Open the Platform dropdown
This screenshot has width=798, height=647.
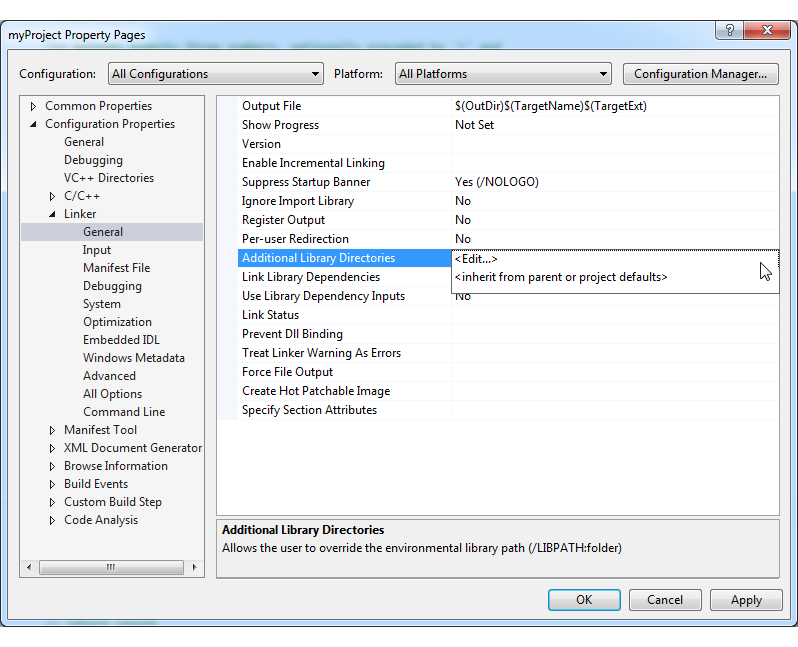[x=503, y=74]
